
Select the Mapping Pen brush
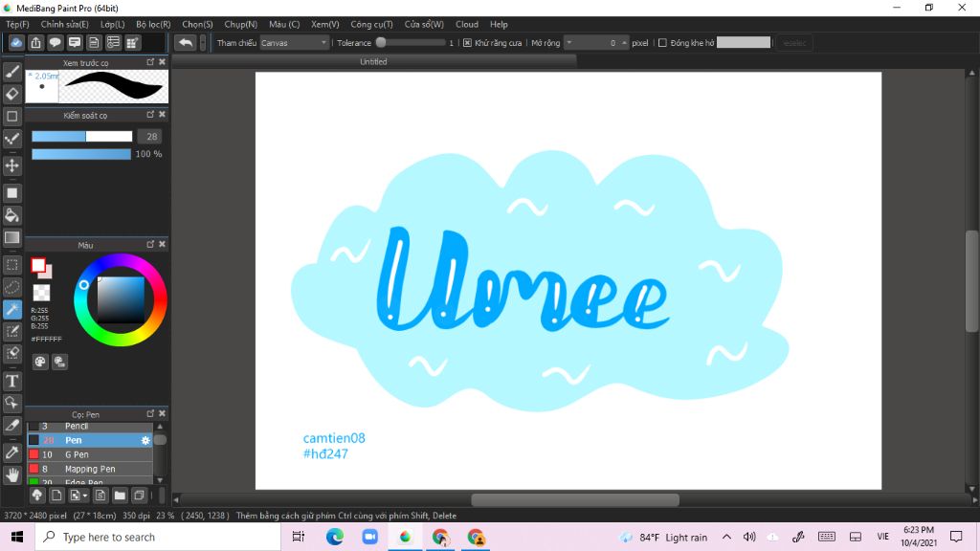click(90, 469)
